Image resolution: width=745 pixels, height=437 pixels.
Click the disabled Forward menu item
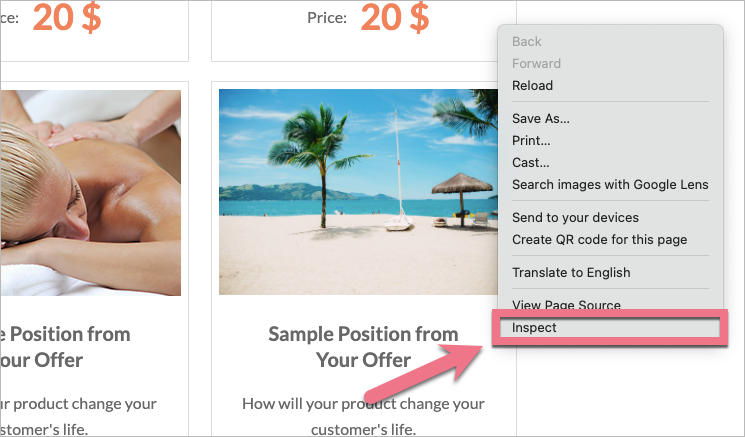536,64
